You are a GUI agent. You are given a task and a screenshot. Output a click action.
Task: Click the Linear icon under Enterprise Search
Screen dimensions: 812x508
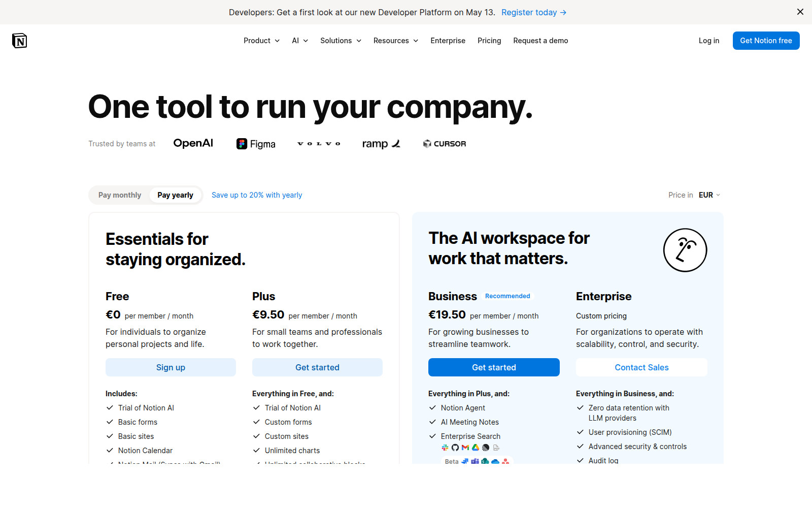click(486, 448)
